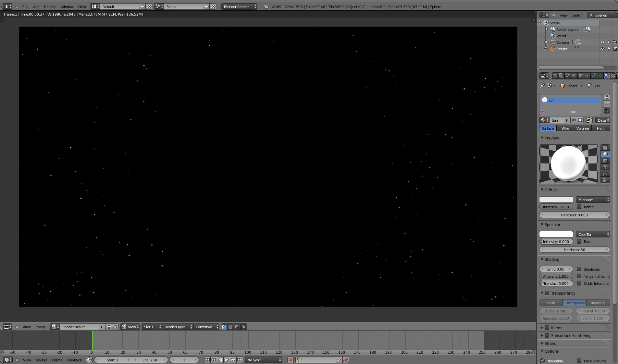Switch material type to Halo
The width and height of the screenshot is (618, 364).
[x=601, y=128]
